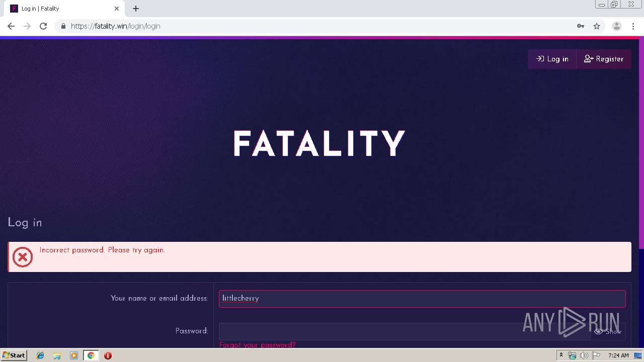Image resolution: width=644 pixels, height=362 pixels.
Task: Open Windows Explorer from taskbar
Action: point(57,355)
